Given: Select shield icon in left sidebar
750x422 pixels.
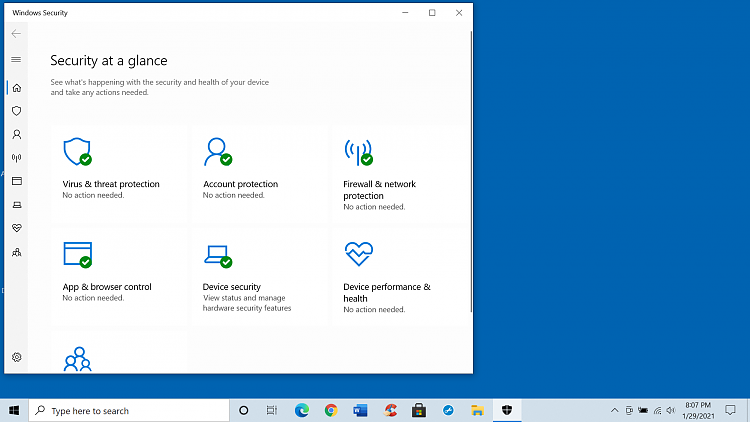Looking at the screenshot, I should (x=16, y=111).
